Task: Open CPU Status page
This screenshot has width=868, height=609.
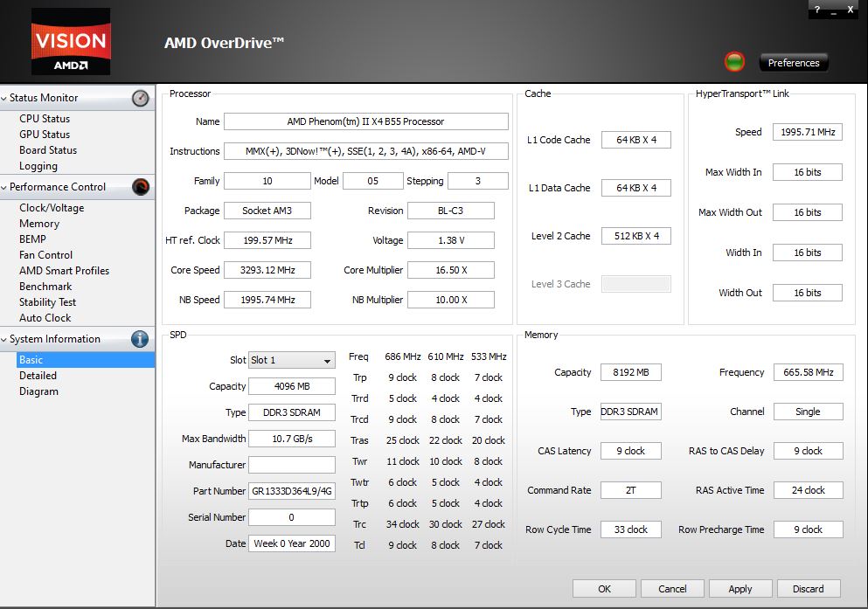Action: (x=45, y=119)
